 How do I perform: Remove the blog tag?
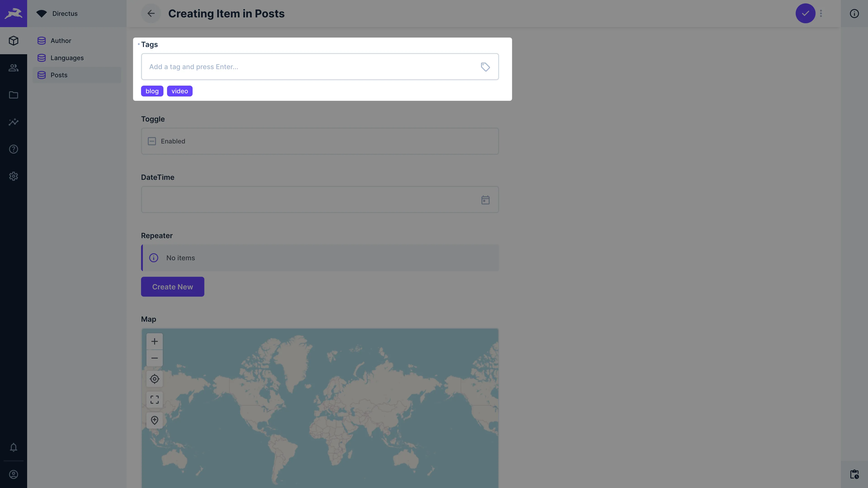152,91
